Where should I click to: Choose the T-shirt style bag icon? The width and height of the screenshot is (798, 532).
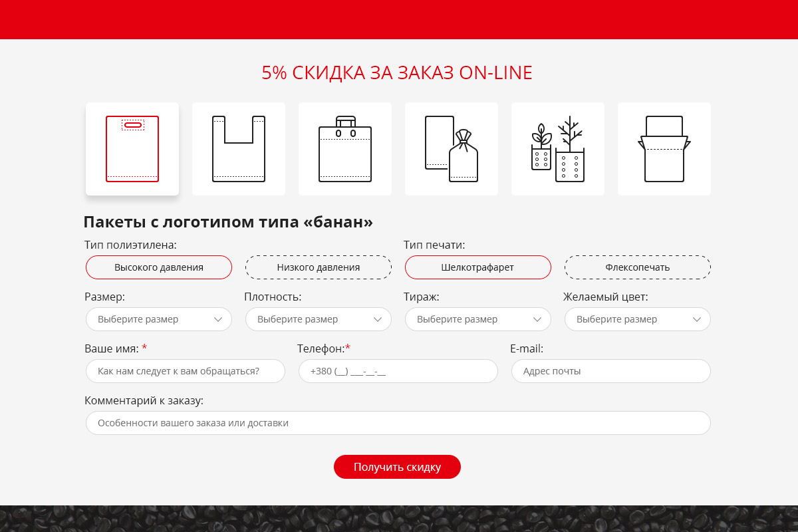[x=239, y=149]
